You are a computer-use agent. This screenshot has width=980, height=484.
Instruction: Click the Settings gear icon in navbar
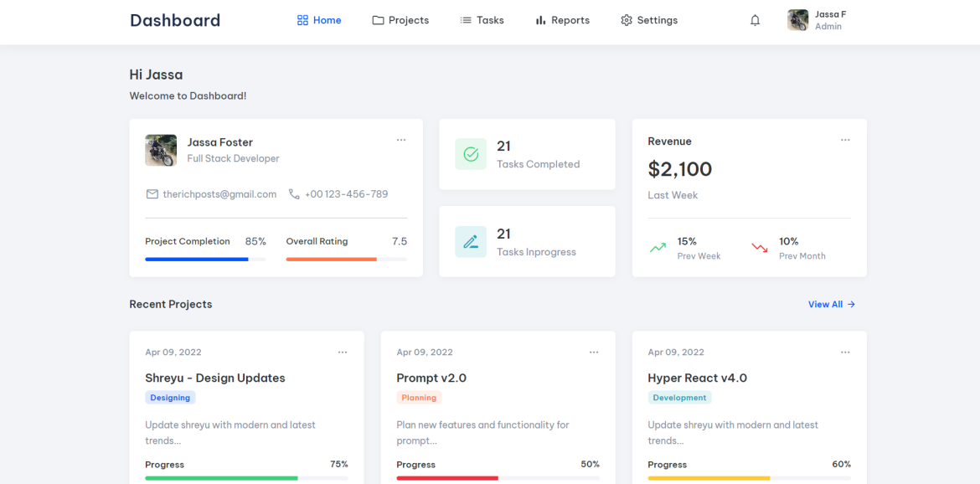click(627, 21)
